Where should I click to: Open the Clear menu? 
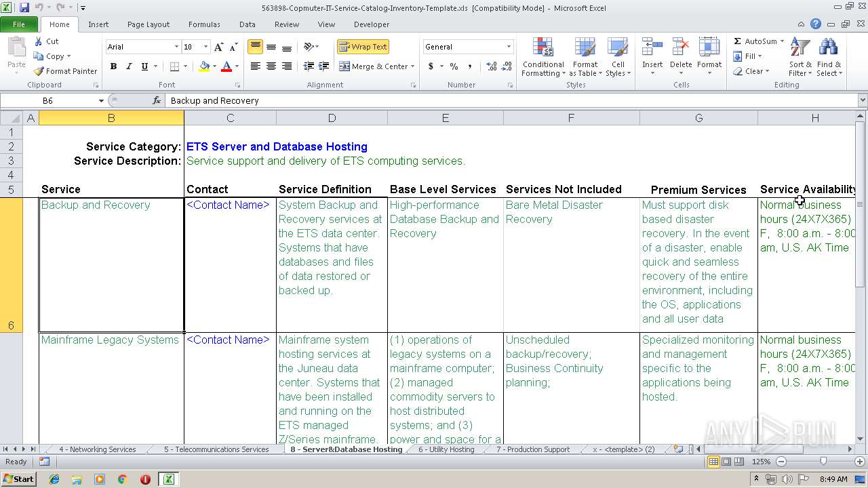click(x=751, y=71)
